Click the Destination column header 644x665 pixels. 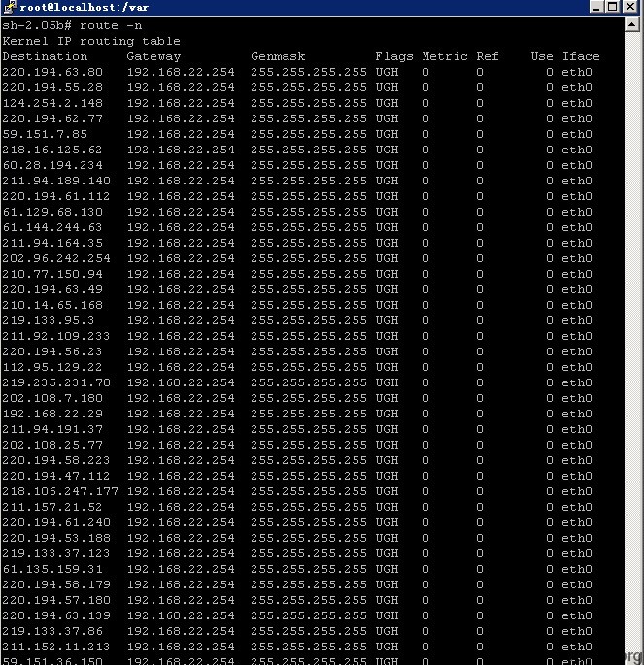click(x=45, y=56)
